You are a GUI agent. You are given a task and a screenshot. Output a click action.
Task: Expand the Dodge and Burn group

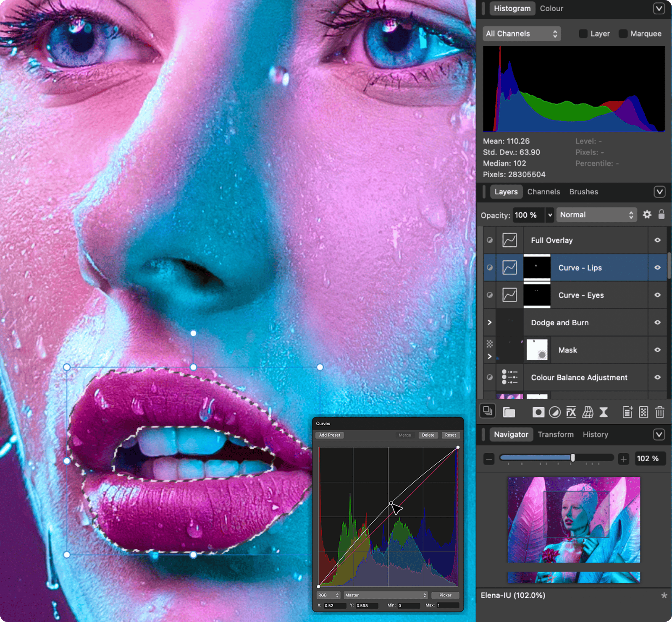point(489,322)
